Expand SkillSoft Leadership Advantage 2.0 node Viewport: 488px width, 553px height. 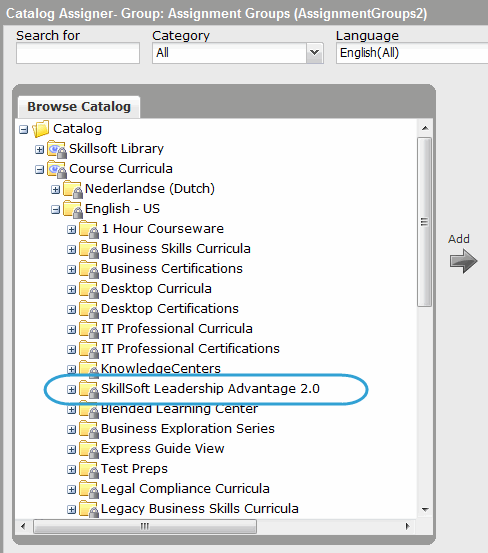pyautogui.click(x=72, y=390)
